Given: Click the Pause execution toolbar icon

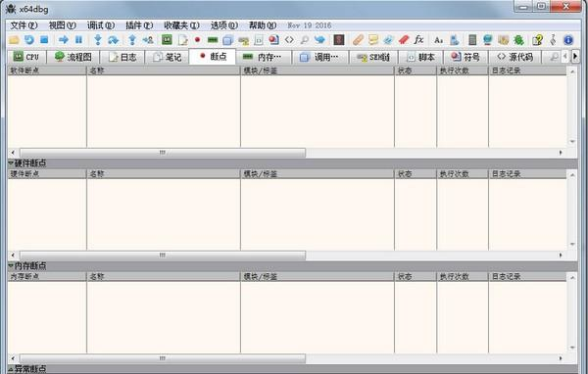Looking at the screenshot, I should coord(78,40).
